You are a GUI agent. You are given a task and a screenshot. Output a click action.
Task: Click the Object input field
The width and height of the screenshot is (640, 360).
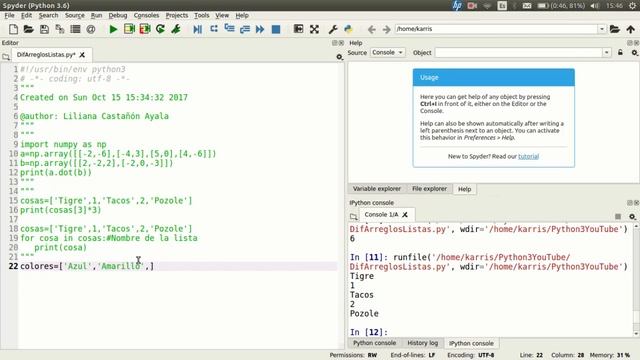tap(518, 53)
